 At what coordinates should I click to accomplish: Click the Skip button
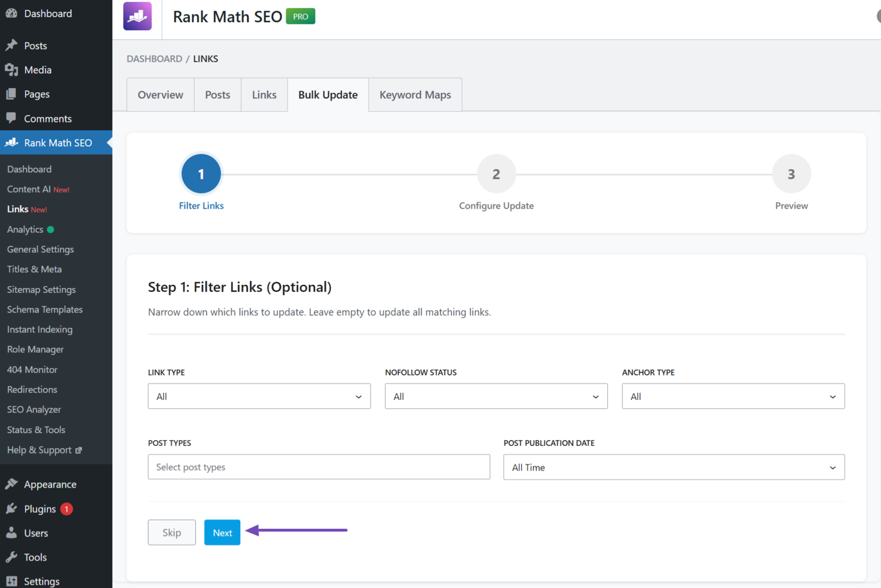click(172, 533)
